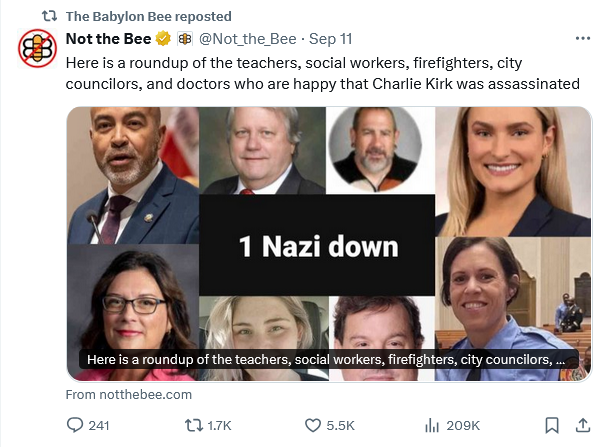Click the share icon at far right
The width and height of the screenshot is (608, 447).
click(589, 425)
